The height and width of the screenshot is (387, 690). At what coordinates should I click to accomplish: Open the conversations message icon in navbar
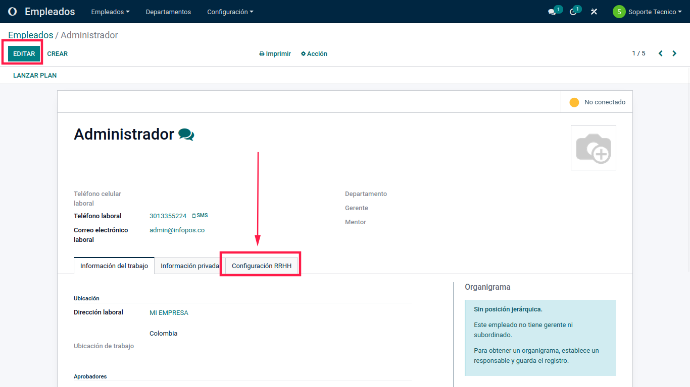(552, 12)
